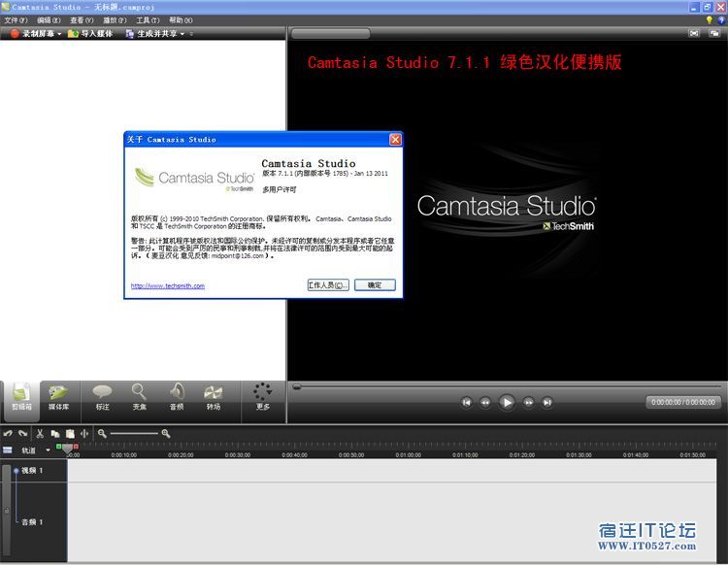Click the red 录制屏幕 record button
Viewport: 728px width, 565px height.
pos(32,33)
